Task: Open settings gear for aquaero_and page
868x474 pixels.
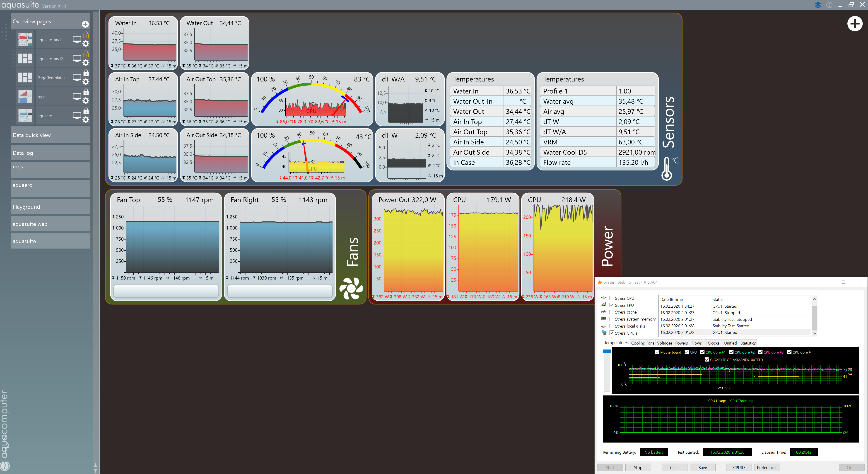Action: (x=86, y=44)
